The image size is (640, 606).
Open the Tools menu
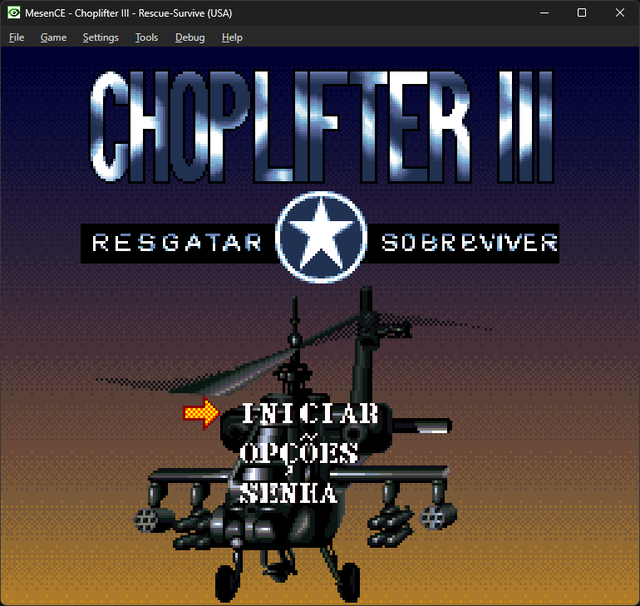147,38
